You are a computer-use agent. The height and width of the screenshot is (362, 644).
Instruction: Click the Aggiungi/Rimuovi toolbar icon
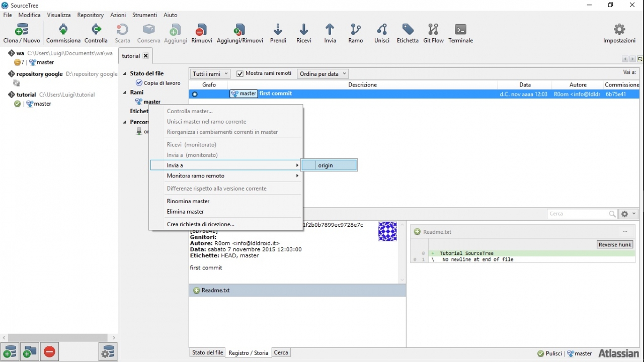[239, 30]
